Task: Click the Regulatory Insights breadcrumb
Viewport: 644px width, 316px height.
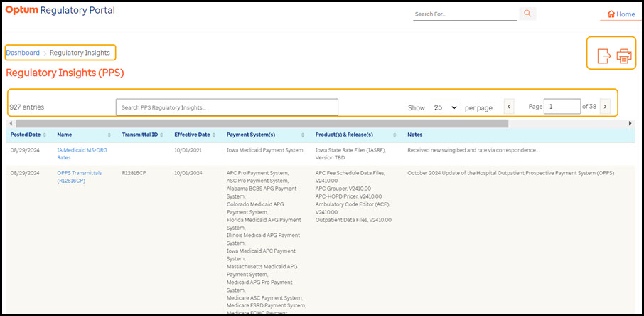Action: [80, 53]
